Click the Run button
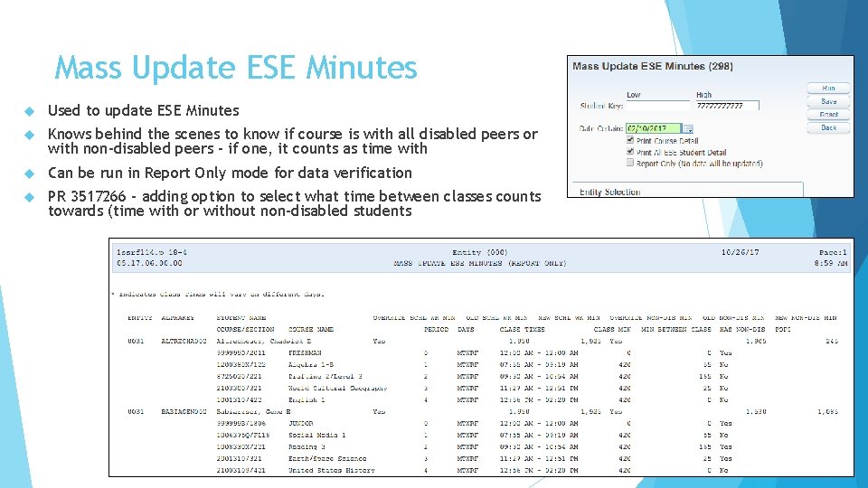Screen dimensions: 868x488 (828, 88)
